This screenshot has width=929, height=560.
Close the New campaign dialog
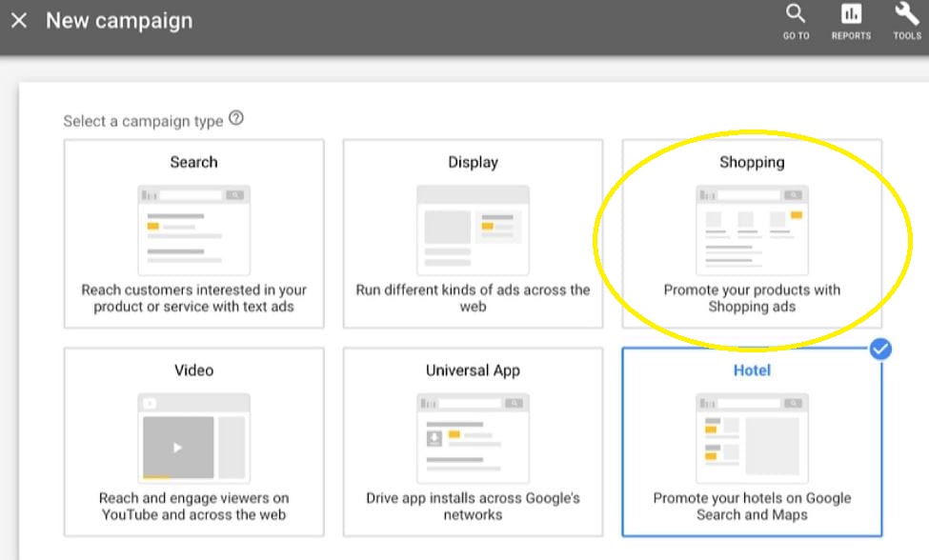coord(19,21)
